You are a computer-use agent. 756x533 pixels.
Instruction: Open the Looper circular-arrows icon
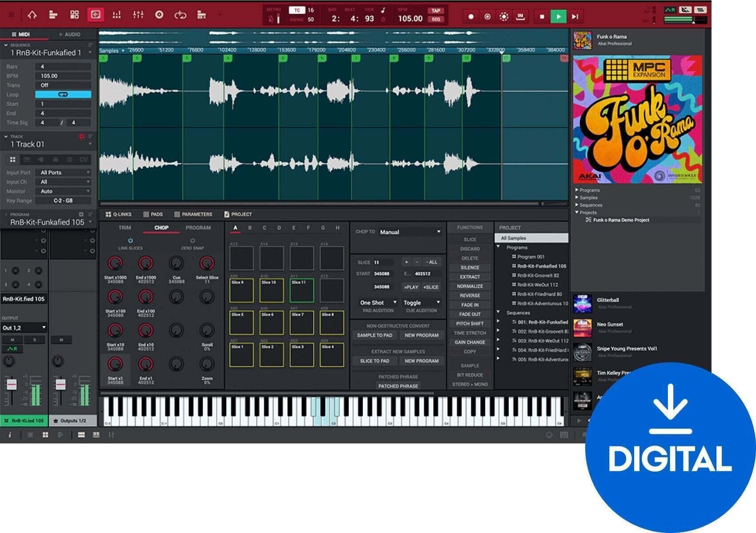[x=180, y=15]
